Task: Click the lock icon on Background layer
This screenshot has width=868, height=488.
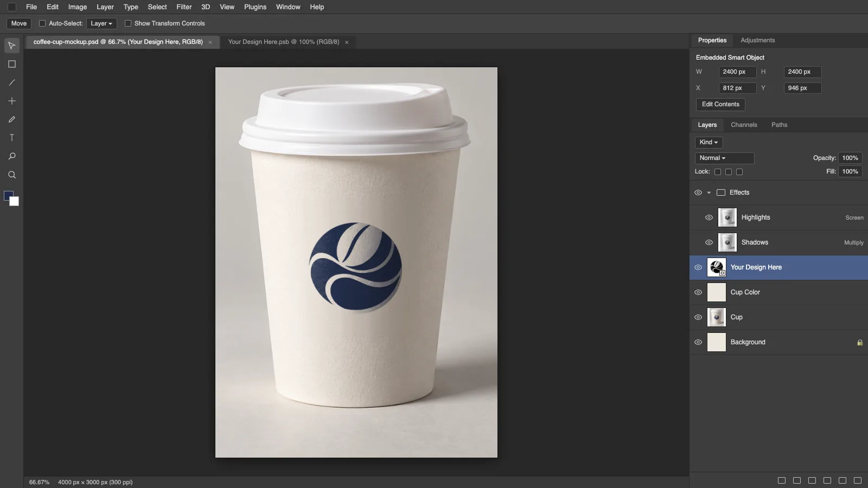Action: click(859, 342)
